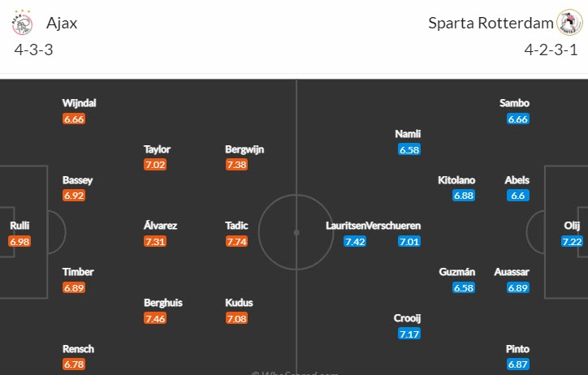Image resolution: width=588 pixels, height=375 pixels.
Task: Select player Wijndal on the pitch
Action: tap(80, 103)
